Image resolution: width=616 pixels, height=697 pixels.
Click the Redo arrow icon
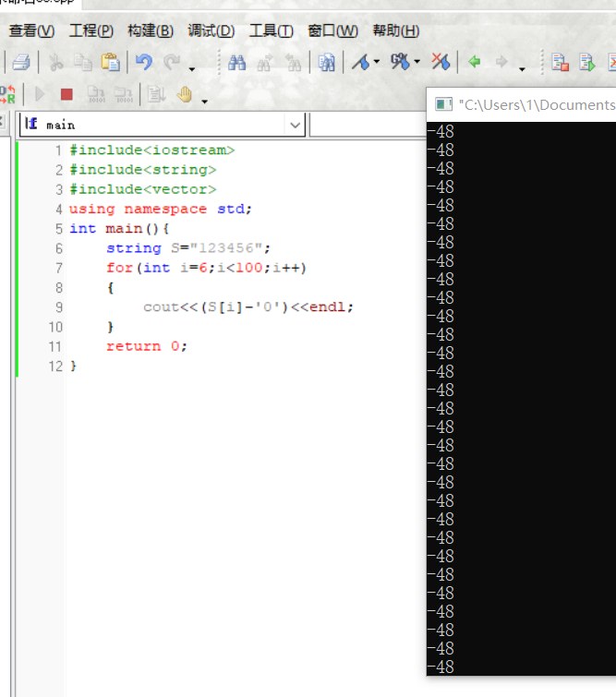point(172,62)
